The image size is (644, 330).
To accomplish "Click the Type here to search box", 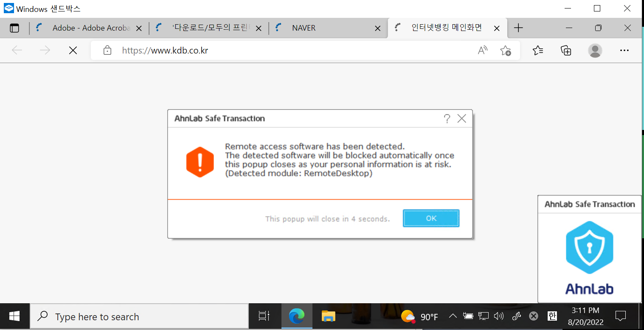I will [139, 316].
